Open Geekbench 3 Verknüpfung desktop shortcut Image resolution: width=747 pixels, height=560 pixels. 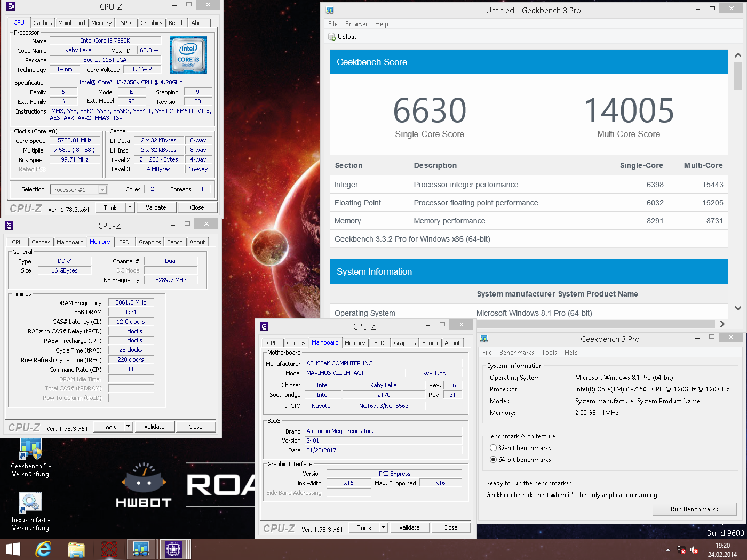pos(30,458)
